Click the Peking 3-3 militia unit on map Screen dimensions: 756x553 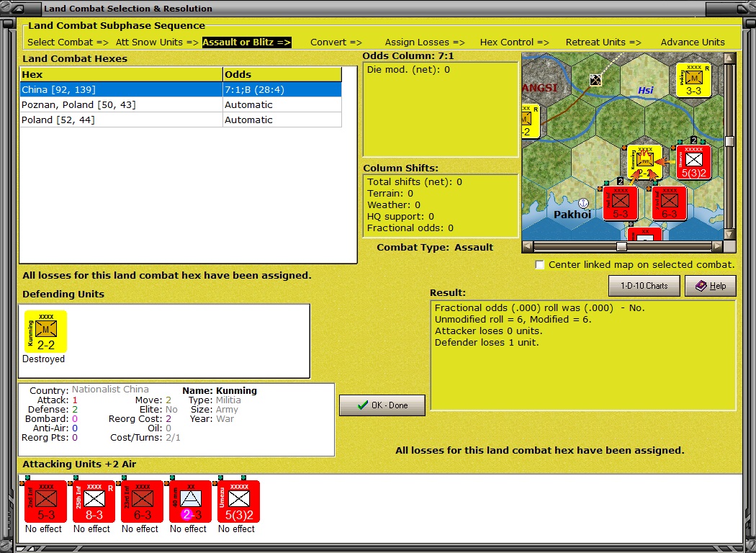tap(693, 80)
